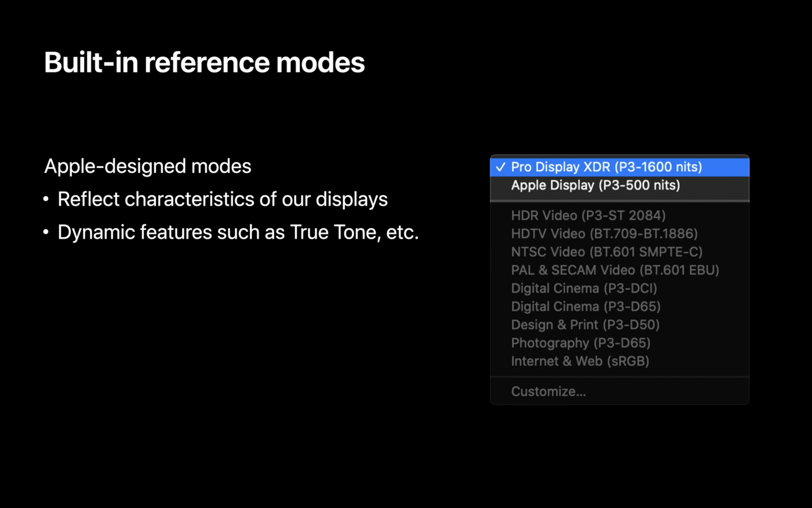
Task: Click the checkmark beside Pro Display XDR
Action: [501, 167]
